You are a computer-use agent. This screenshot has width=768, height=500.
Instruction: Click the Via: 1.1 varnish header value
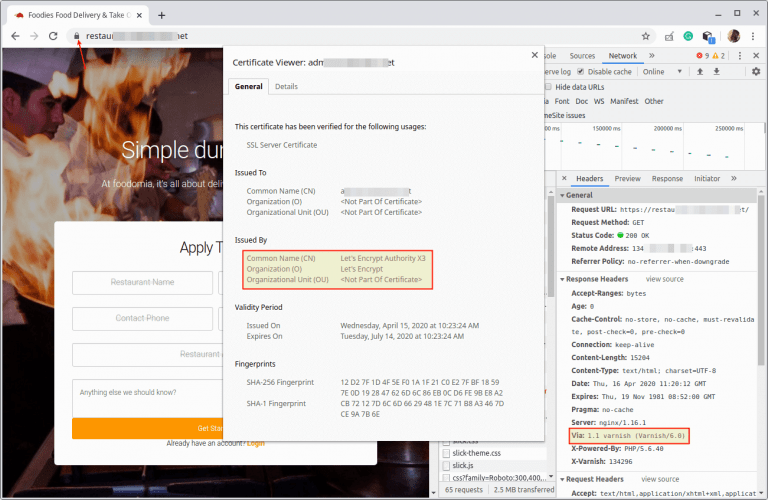coord(636,436)
